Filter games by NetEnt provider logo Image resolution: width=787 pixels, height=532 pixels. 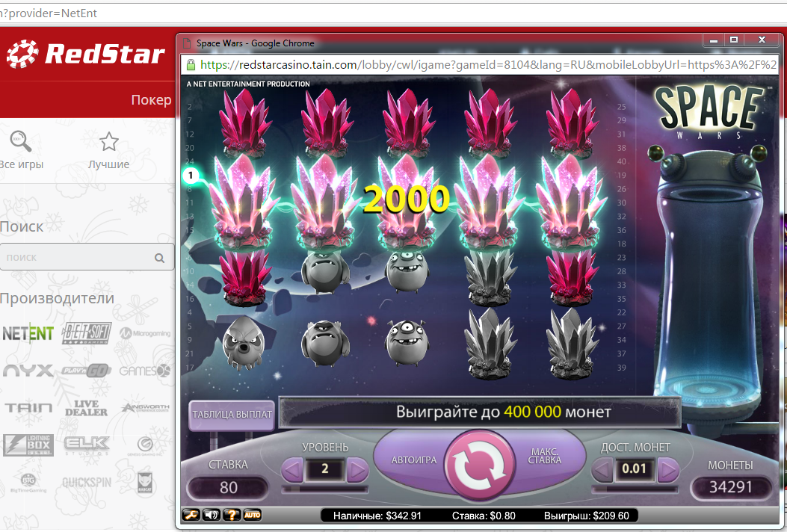pyautogui.click(x=28, y=333)
